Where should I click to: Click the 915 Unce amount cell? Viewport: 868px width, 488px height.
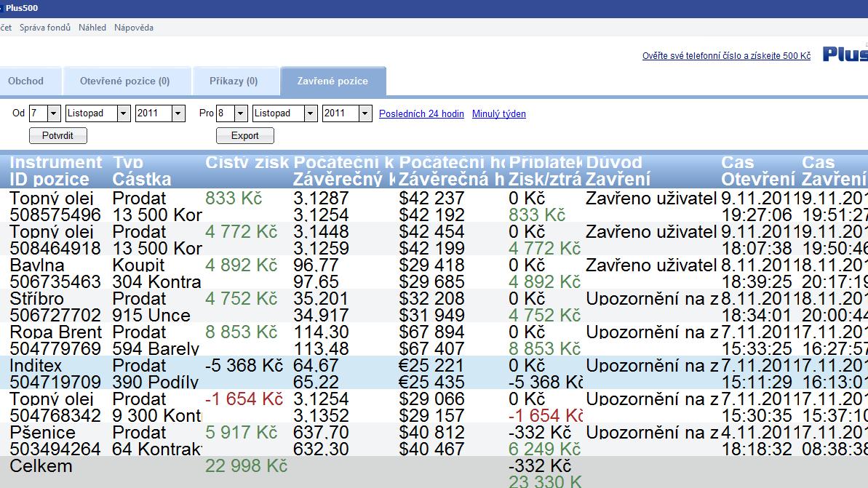click(x=151, y=316)
